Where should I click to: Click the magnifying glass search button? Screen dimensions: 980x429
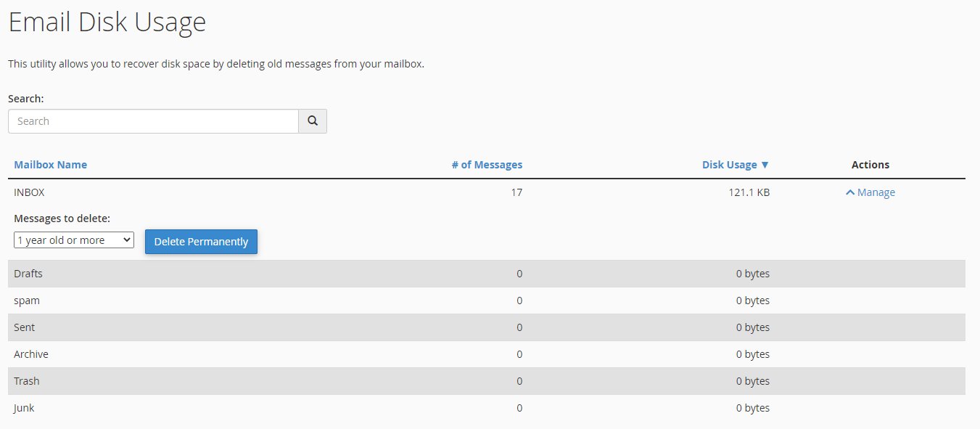pyautogui.click(x=313, y=121)
